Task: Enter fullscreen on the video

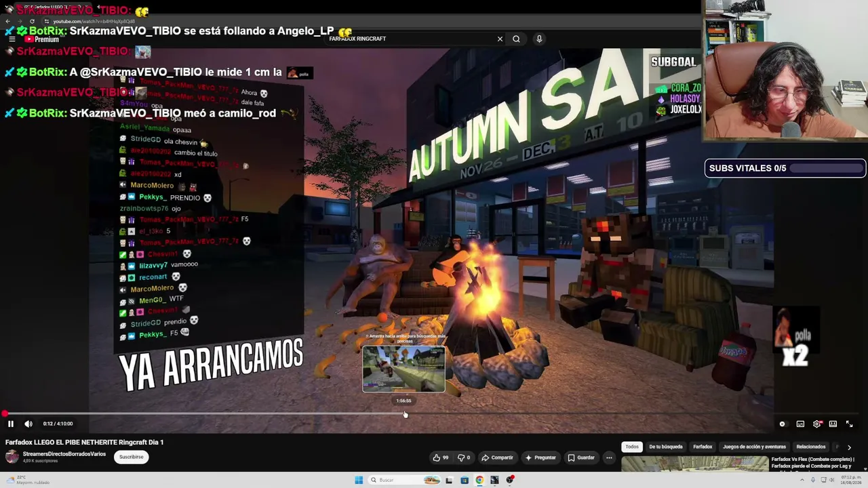Action: (x=849, y=424)
